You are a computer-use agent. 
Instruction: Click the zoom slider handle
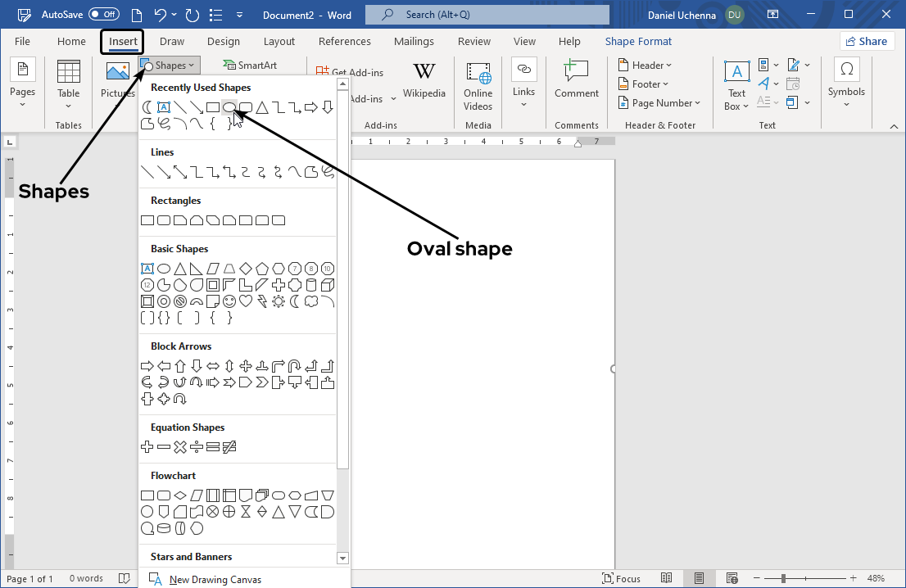click(783, 579)
